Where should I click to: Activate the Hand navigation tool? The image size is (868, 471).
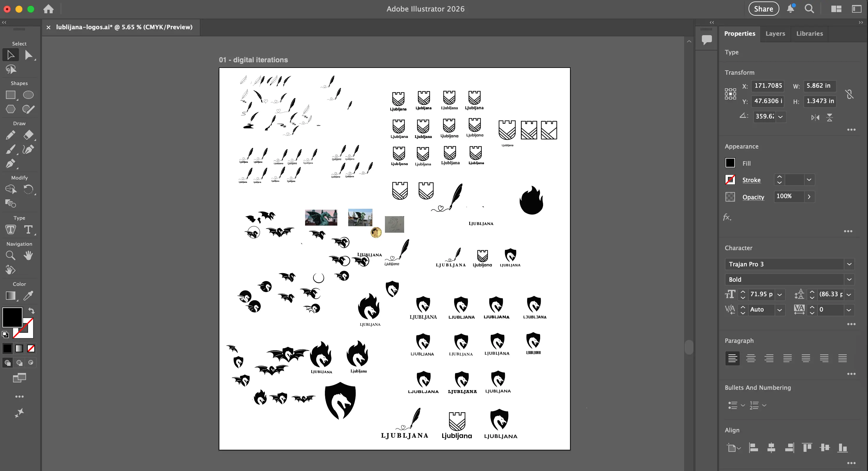point(28,255)
